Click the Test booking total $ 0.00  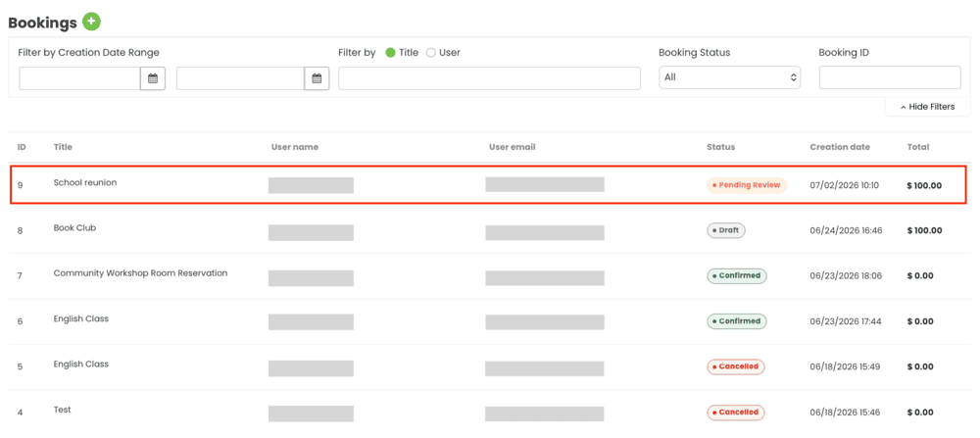[x=920, y=413]
